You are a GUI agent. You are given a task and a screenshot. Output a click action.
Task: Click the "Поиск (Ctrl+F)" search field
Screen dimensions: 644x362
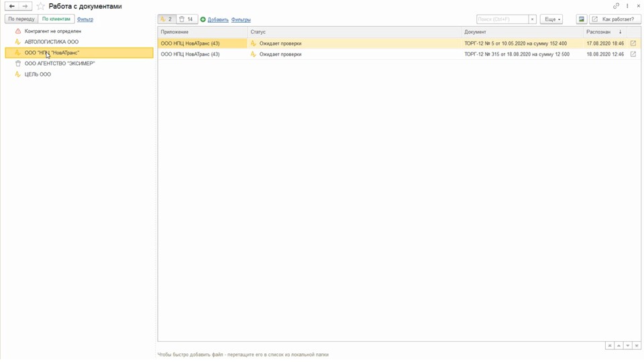coord(502,19)
